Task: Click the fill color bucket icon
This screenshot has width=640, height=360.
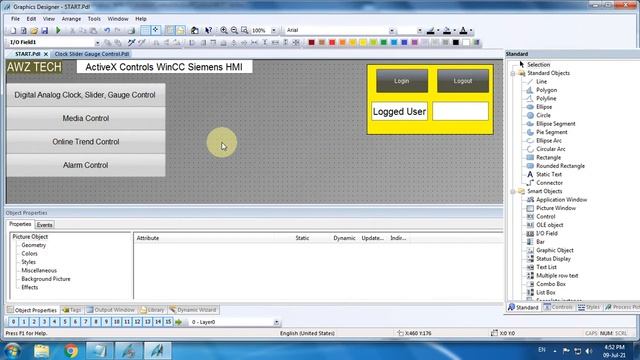Action: click(447, 30)
